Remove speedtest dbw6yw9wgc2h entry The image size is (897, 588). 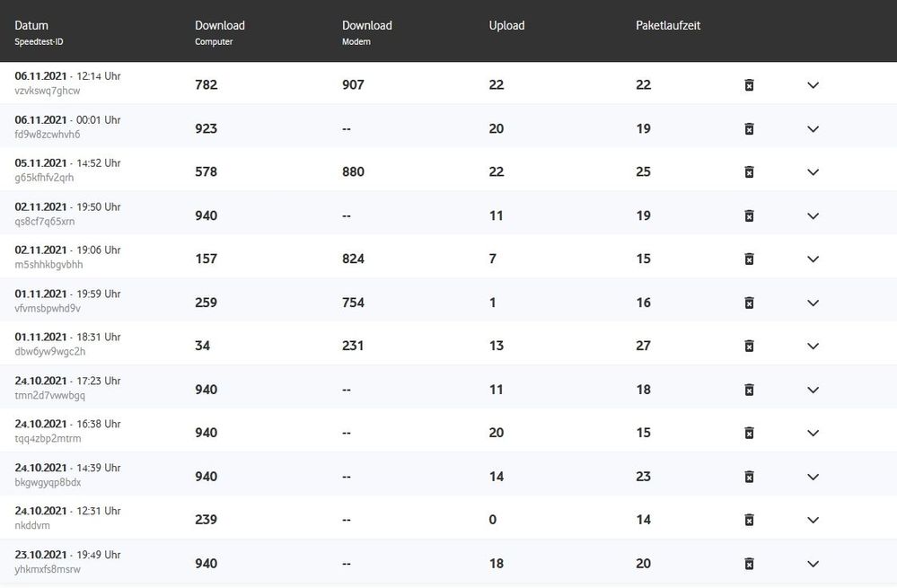pyautogui.click(x=749, y=346)
